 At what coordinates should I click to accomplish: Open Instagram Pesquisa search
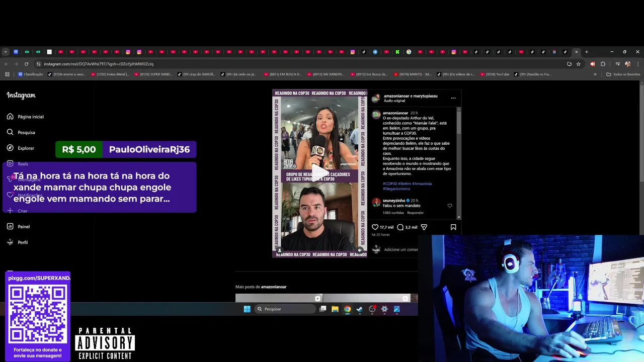[x=21, y=132]
